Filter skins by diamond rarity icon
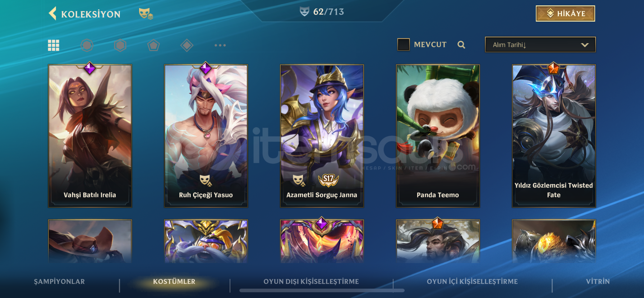This screenshot has height=298, width=644. click(x=187, y=45)
